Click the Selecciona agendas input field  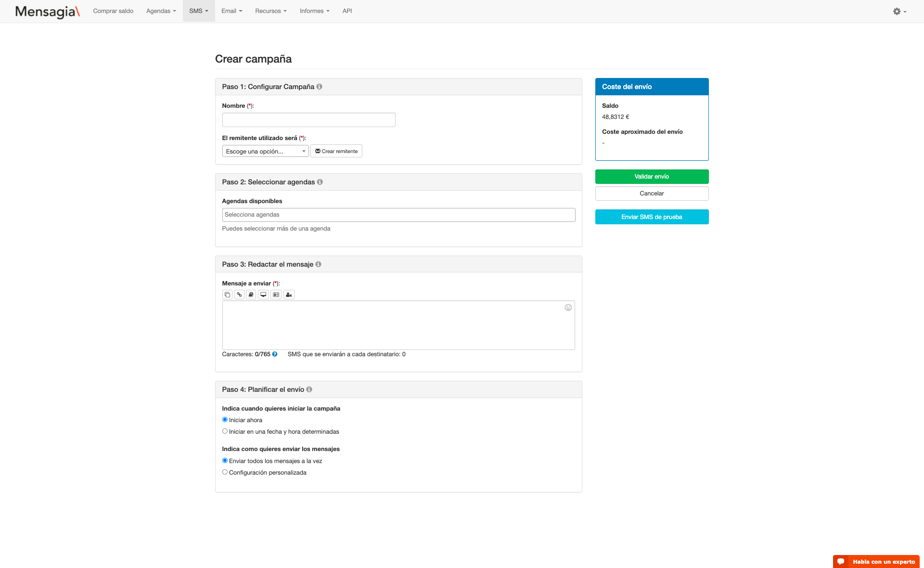398,215
